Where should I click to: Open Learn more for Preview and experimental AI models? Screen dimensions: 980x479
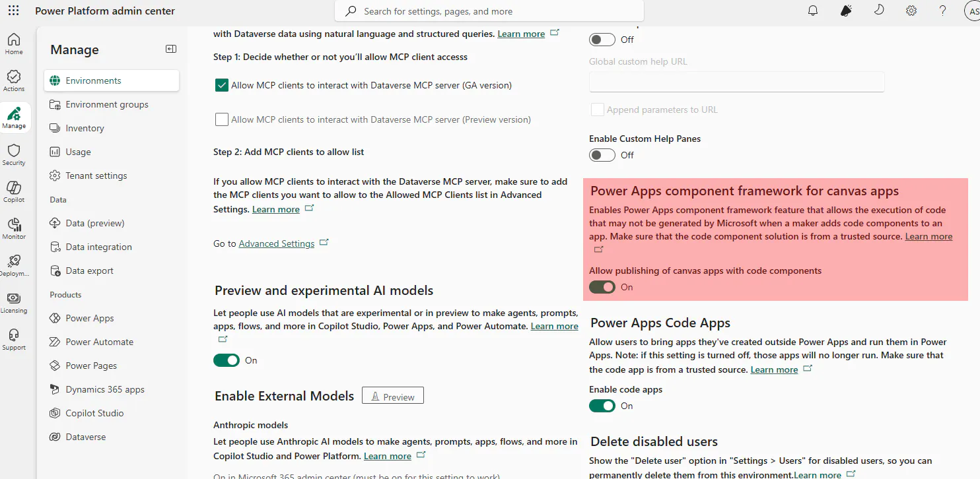(555, 326)
